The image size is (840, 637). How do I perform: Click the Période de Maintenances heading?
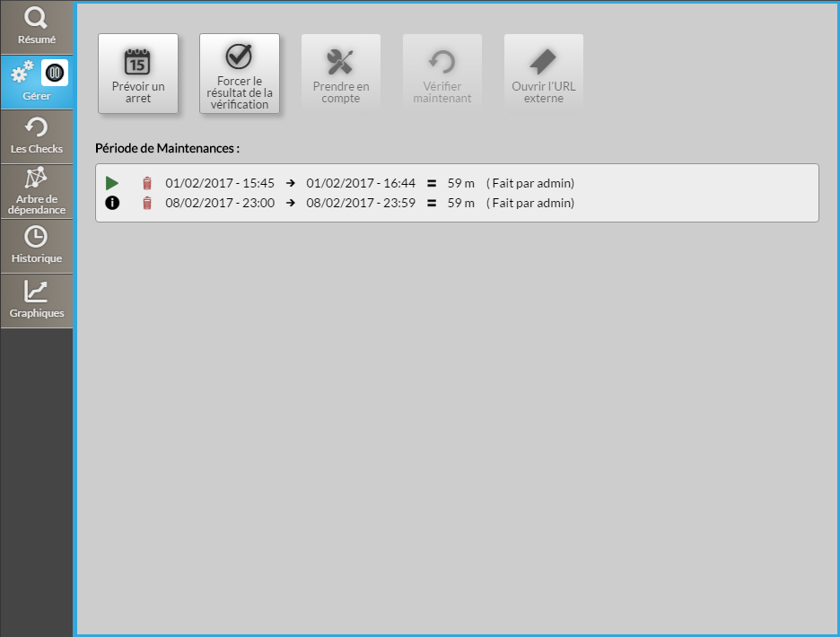tap(167, 148)
